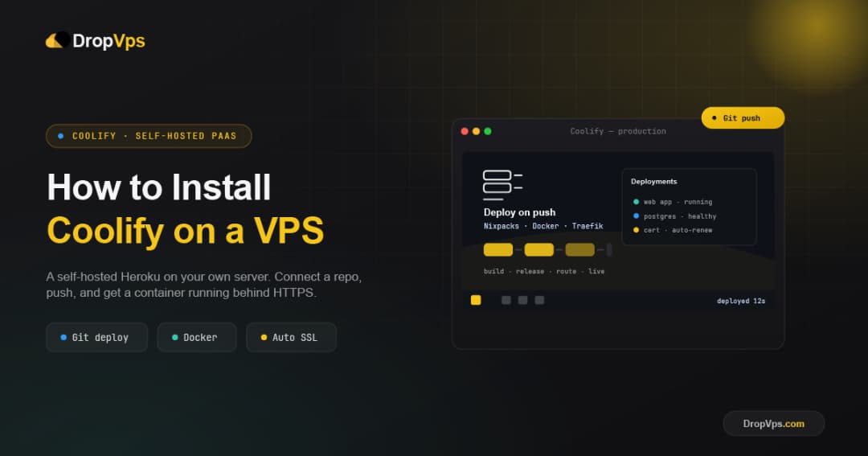The width and height of the screenshot is (868, 456).
Task: Select the Auto SSL tag
Action: coord(291,337)
